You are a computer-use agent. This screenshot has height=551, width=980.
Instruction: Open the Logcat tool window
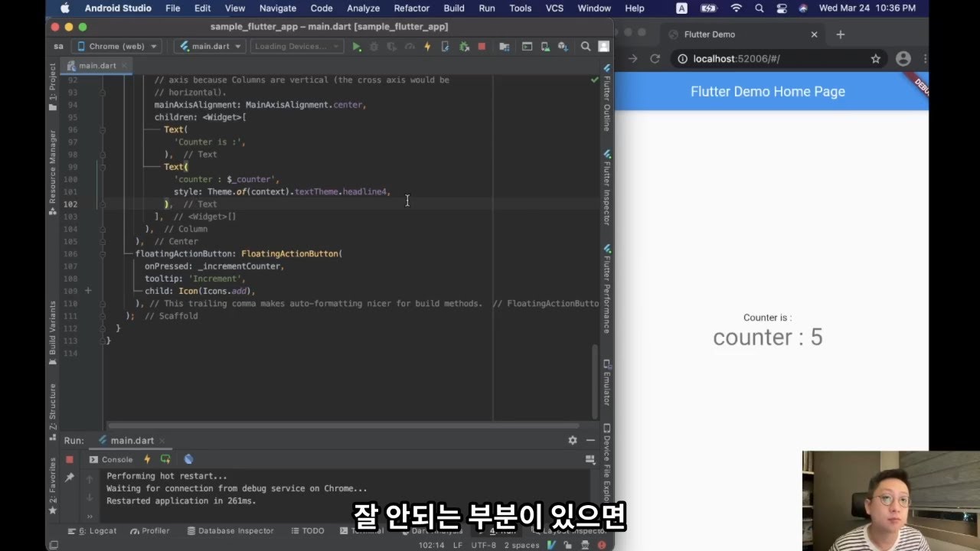click(x=92, y=530)
